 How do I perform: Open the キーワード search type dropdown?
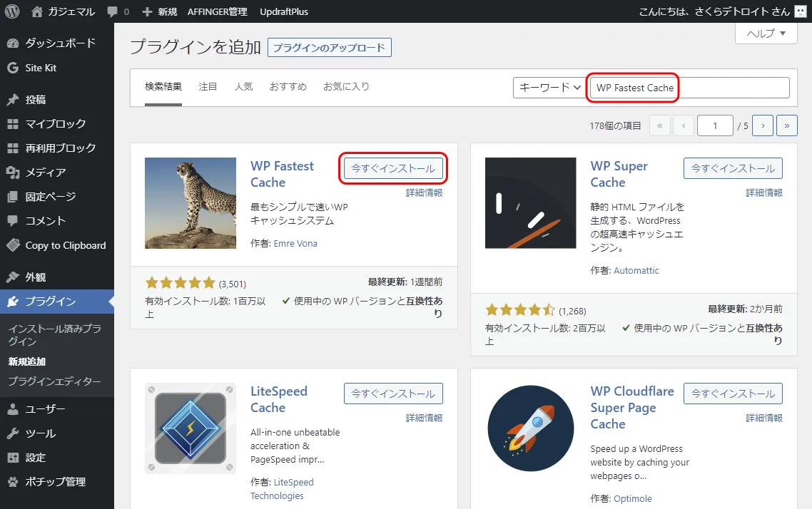click(x=549, y=88)
